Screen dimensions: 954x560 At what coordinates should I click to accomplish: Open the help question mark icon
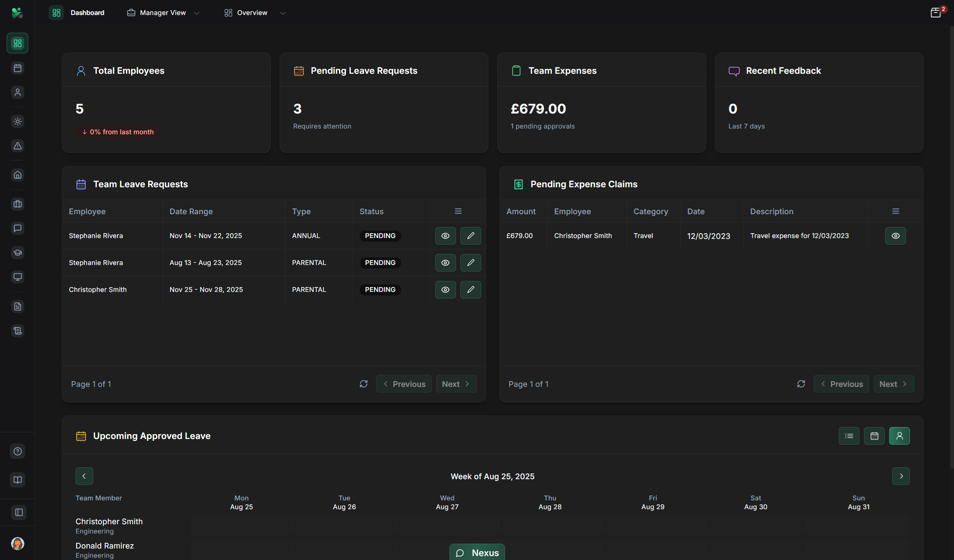tap(17, 451)
